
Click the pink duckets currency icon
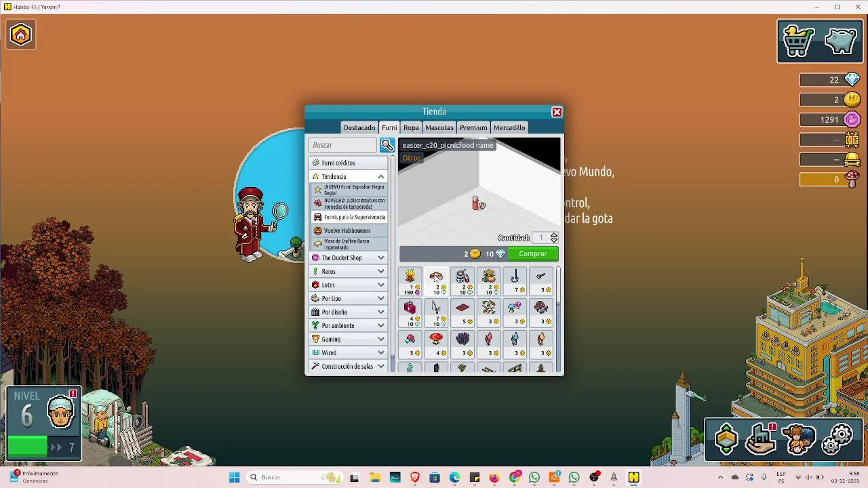(852, 119)
